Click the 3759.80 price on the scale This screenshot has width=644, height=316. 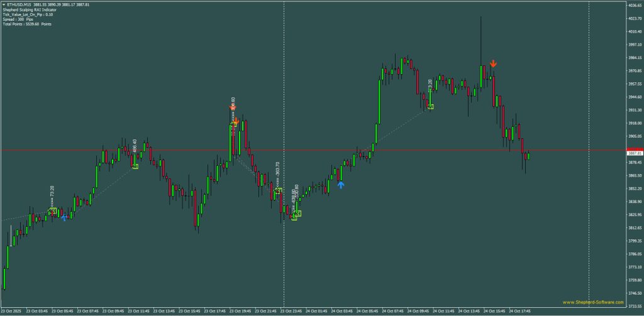pyautogui.click(x=635, y=280)
